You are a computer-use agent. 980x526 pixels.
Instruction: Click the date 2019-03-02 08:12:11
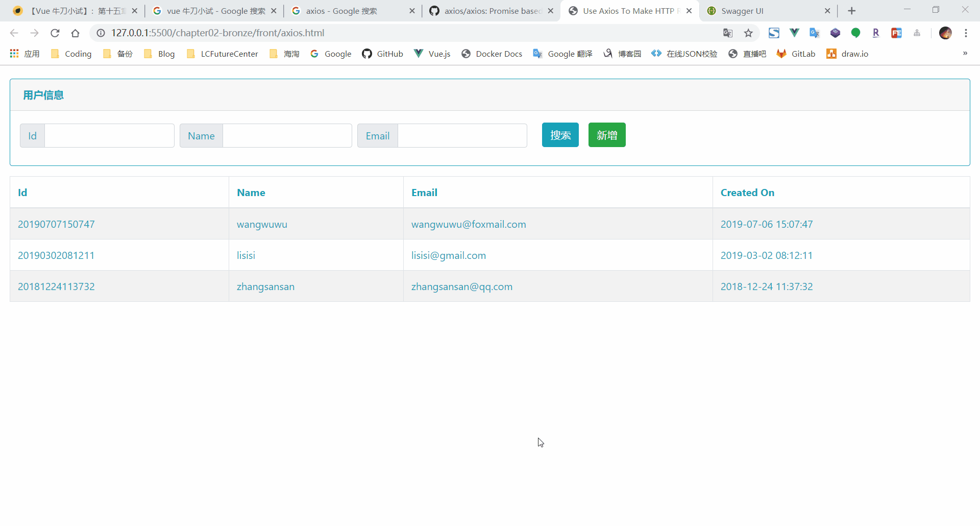click(767, 255)
